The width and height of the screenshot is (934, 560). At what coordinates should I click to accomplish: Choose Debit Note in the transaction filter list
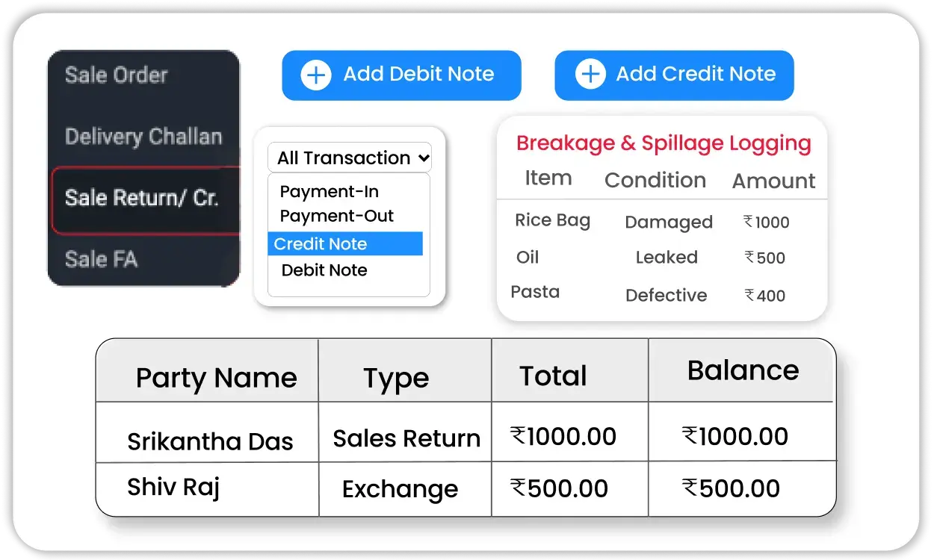(324, 270)
